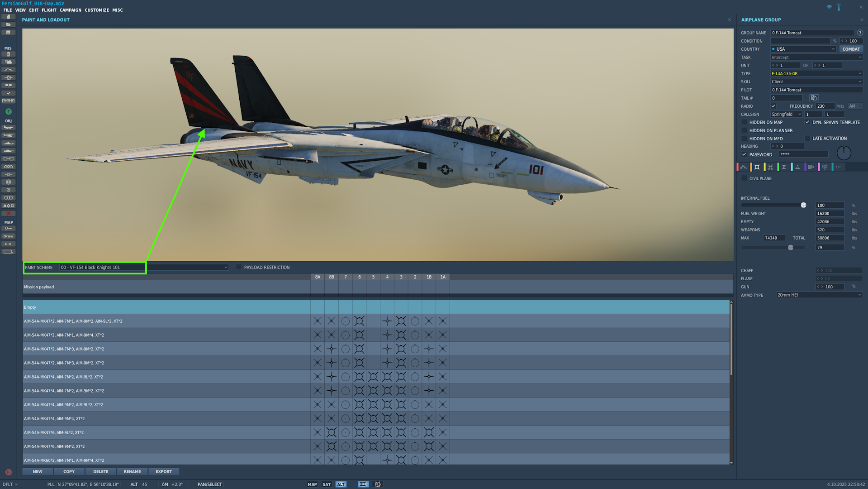Open the VIEW menu
Image resolution: width=868 pixels, height=489 pixels.
click(20, 10)
